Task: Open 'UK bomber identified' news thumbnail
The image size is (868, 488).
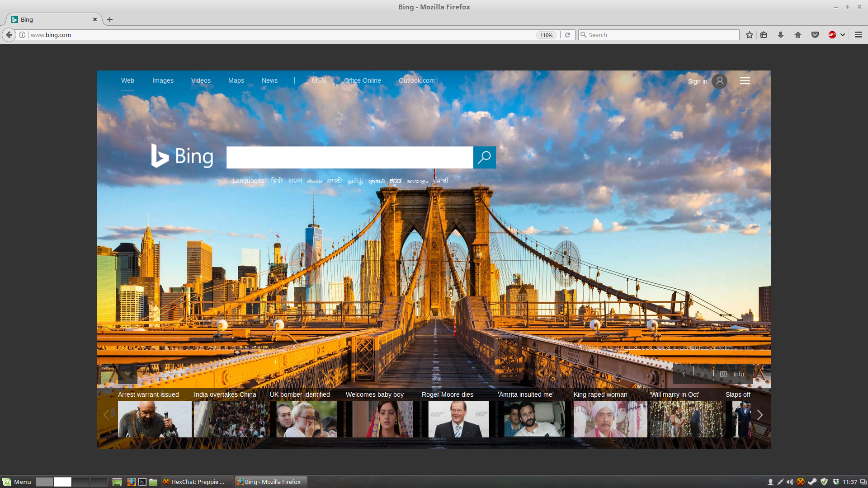Action: point(307,419)
